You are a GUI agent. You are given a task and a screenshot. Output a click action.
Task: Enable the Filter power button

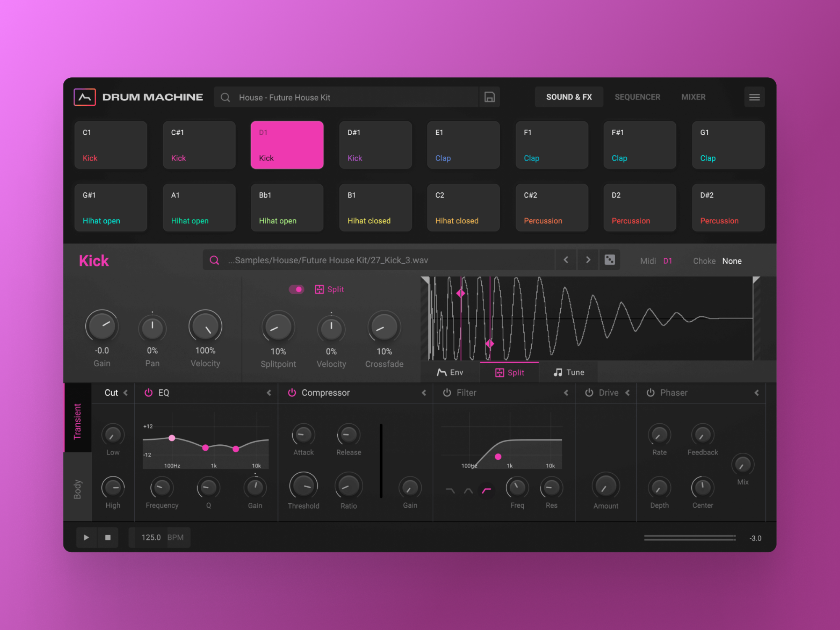pyautogui.click(x=447, y=392)
